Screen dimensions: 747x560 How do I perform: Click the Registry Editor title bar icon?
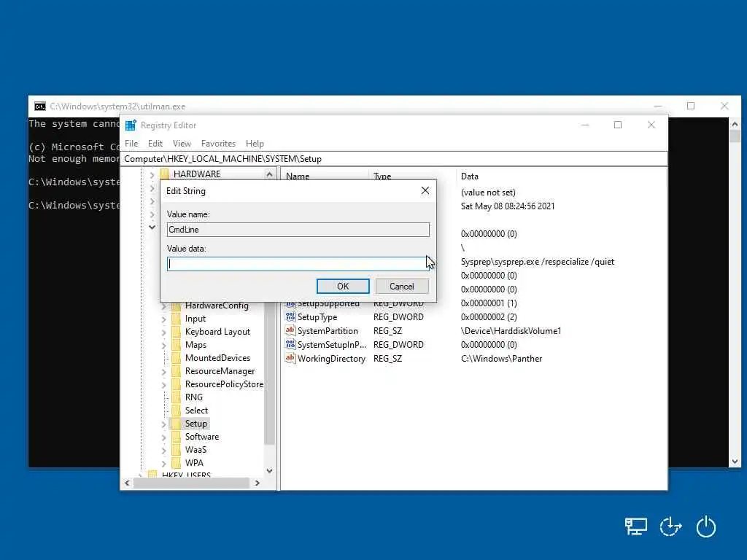(x=130, y=125)
